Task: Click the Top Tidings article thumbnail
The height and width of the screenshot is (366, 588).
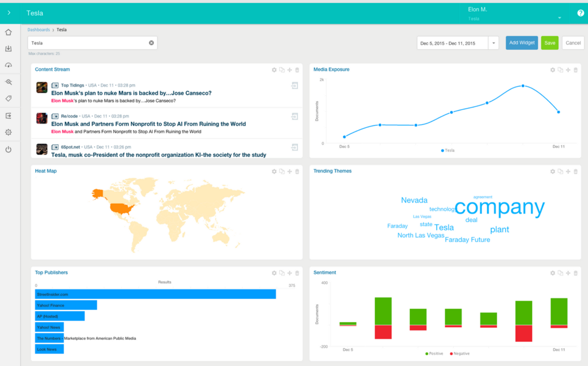Action: click(42, 87)
